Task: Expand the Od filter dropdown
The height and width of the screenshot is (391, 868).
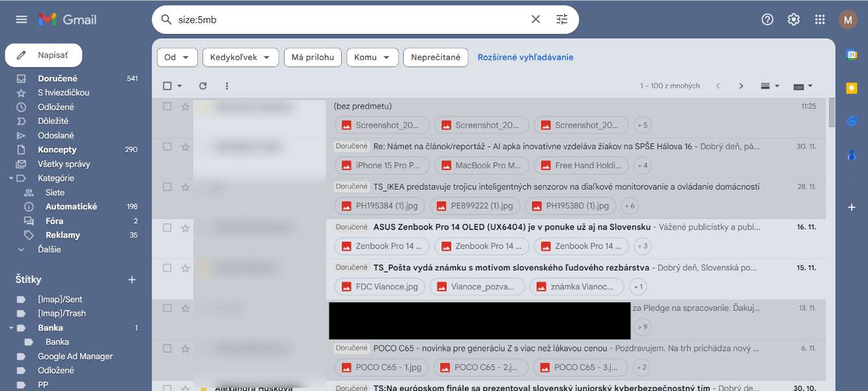Action: [x=177, y=57]
